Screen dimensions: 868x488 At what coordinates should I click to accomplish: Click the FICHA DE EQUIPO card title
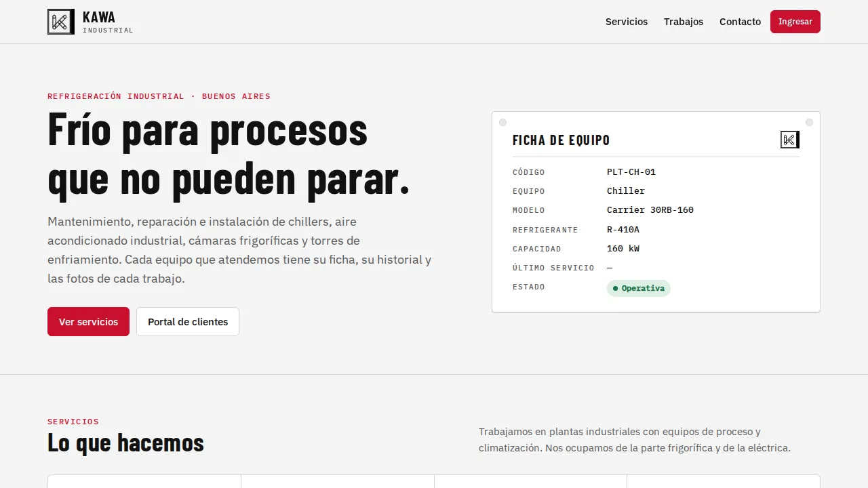click(x=561, y=140)
